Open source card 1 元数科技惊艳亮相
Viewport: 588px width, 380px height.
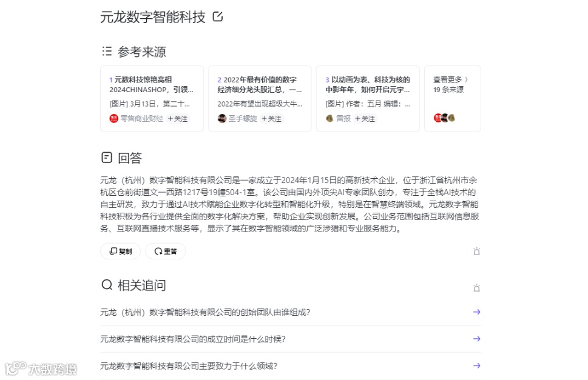(x=152, y=98)
